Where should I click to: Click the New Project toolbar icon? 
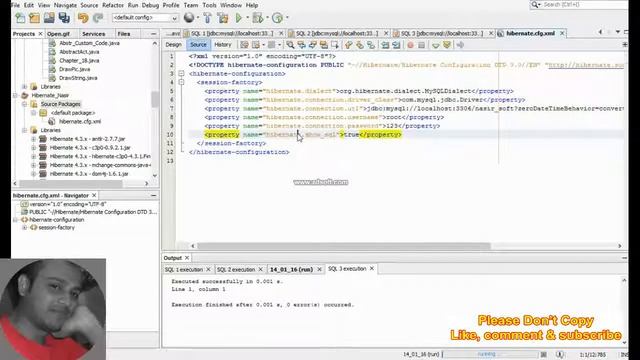click(34, 18)
